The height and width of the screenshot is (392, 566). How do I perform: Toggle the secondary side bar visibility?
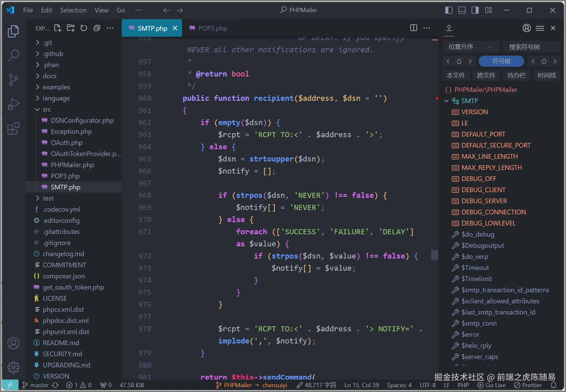[x=475, y=10]
